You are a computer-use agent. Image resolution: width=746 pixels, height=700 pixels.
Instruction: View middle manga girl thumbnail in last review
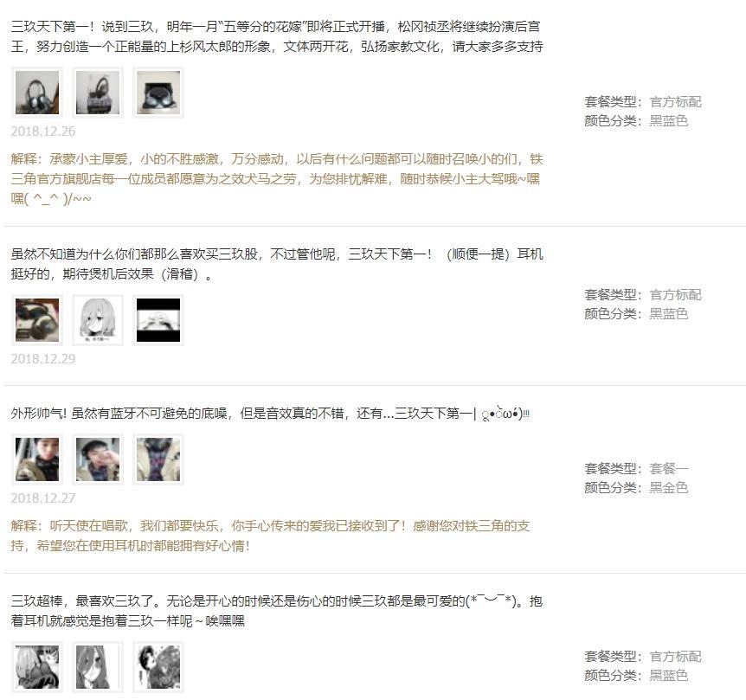[98, 667]
